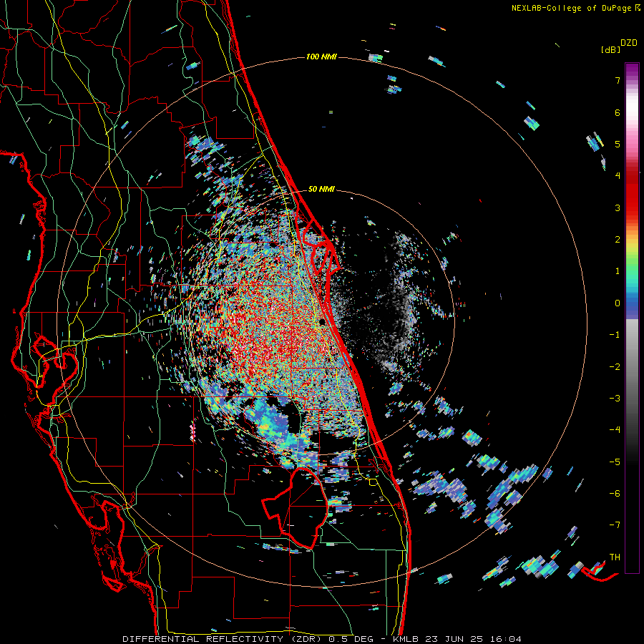Click the -4 tick label on color scale
This screenshot has width=644, height=644.
click(x=615, y=430)
